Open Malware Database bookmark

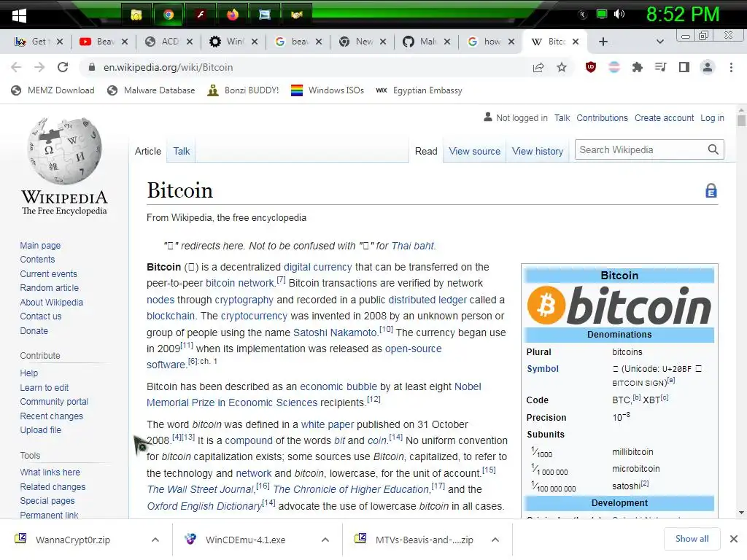(x=152, y=90)
